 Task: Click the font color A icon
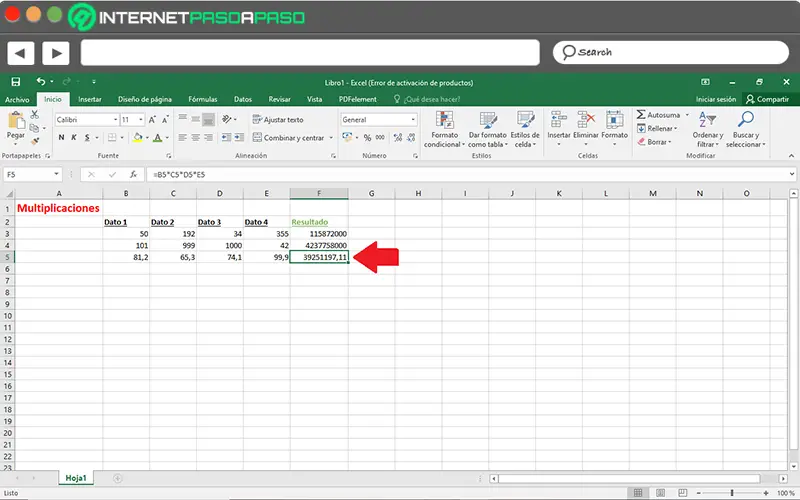pos(158,137)
